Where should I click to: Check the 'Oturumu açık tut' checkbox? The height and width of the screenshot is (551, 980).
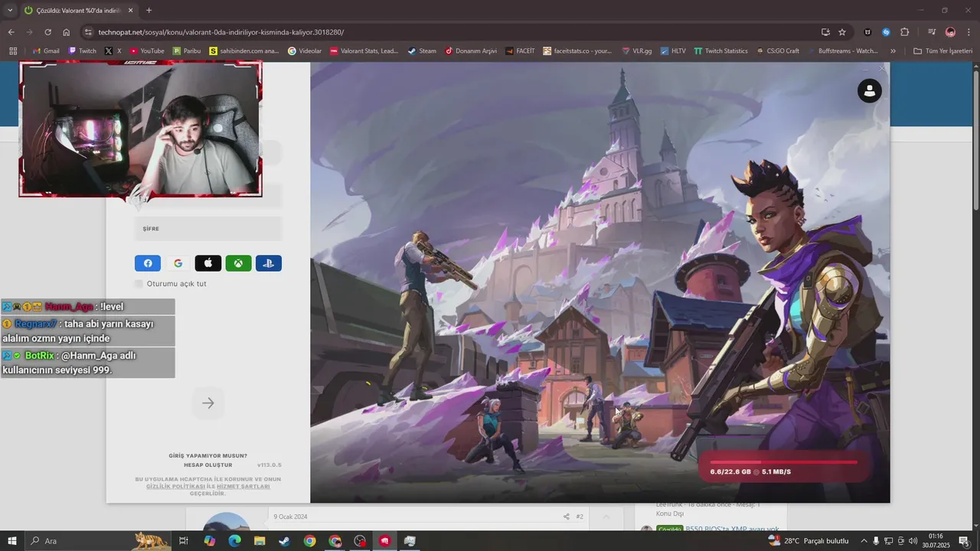(139, 284)
